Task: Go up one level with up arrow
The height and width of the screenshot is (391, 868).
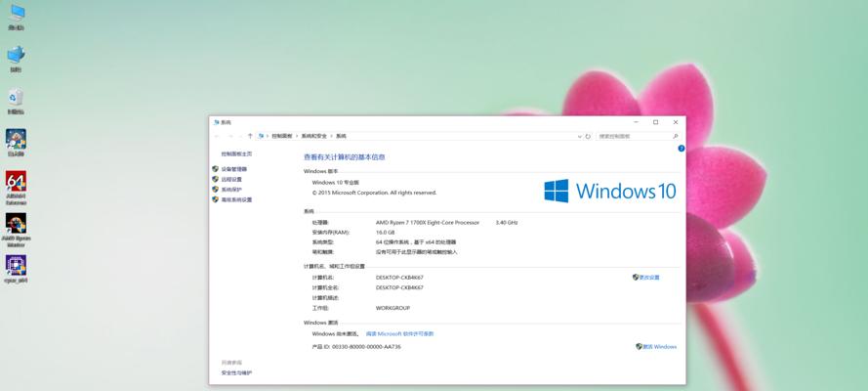Action: tap(250, 136)
